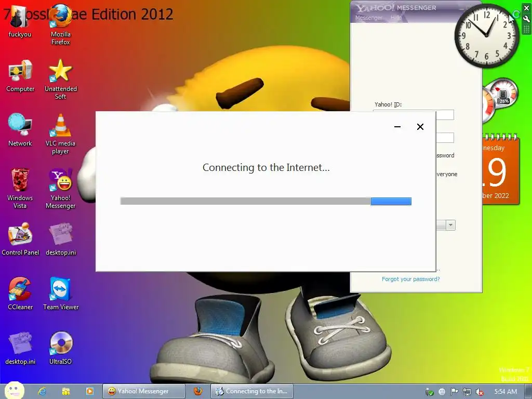Image resolution: width=532 pixels, height=399 pixels.
Task: Launch CCleaner from the desktop
Action: [x=20, y=294]
